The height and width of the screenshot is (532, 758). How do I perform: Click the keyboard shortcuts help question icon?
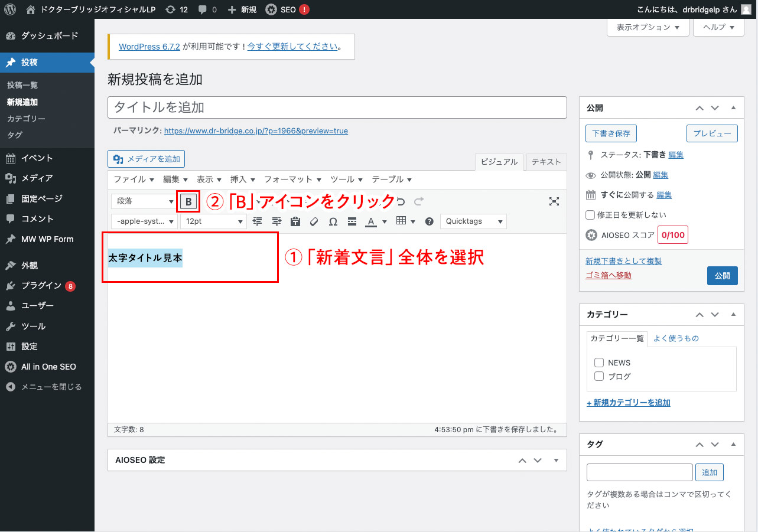pyautogui.click(x=430, y=221)
